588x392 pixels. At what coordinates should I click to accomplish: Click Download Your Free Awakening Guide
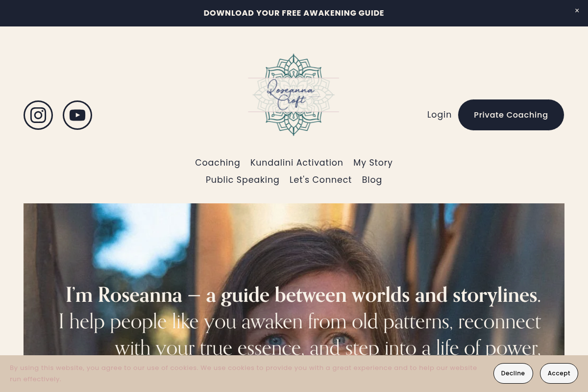coord(294,13)
